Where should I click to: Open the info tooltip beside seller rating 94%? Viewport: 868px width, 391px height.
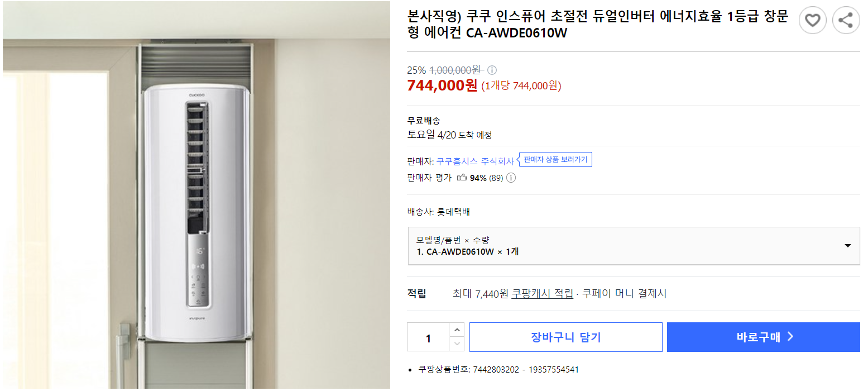pos(511,178)
